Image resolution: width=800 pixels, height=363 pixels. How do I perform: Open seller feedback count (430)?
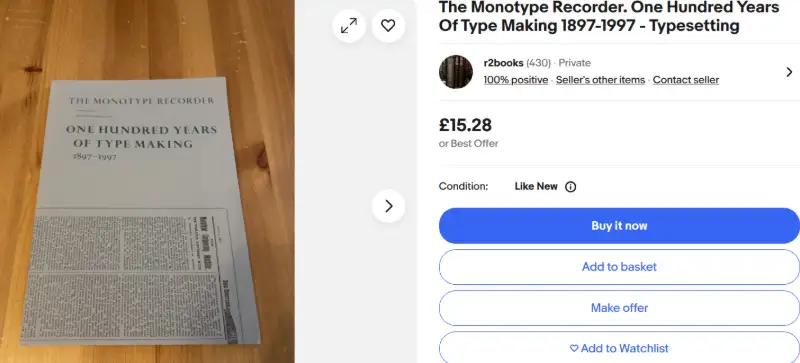pos(538,63)
